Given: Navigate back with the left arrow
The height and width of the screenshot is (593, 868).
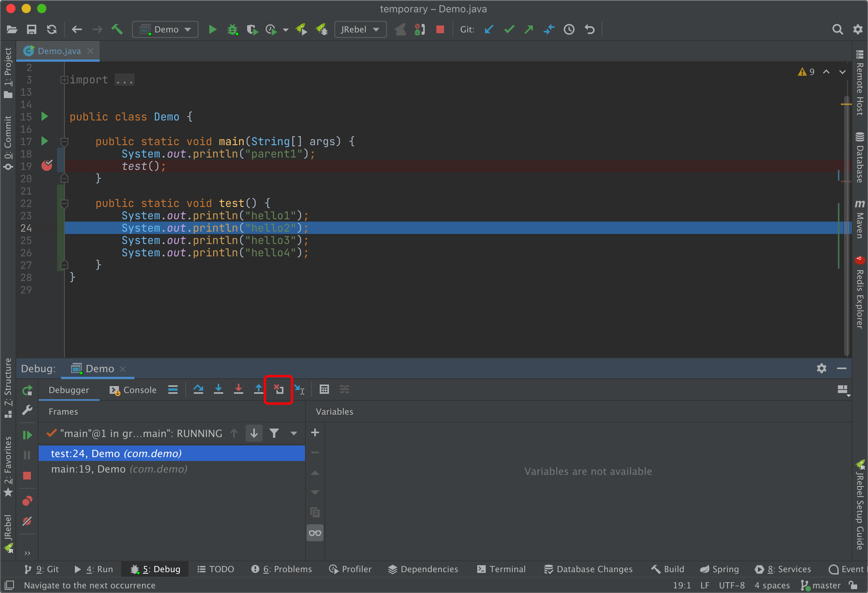Looking at the screenshot, I should 77,29.
